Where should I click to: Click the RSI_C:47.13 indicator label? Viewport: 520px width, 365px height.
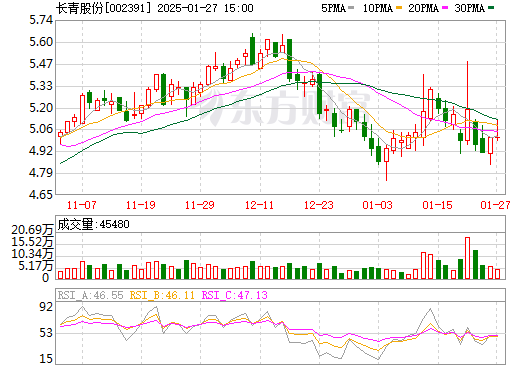point(235,295)
